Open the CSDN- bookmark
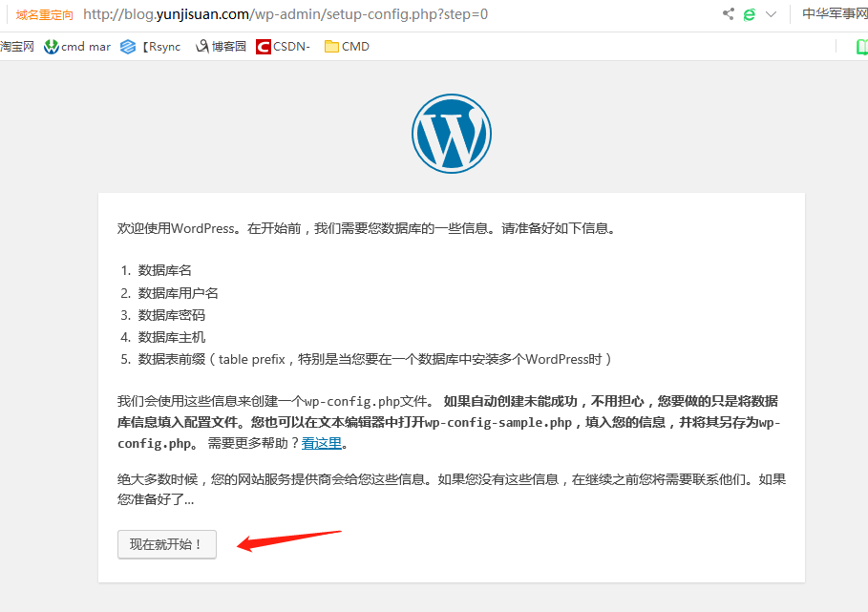The width and height of the screenshot is (868, 612). point(283,47)
